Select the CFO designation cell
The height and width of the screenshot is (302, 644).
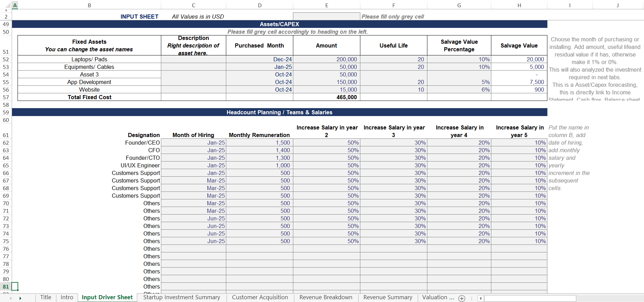(89, 150)
